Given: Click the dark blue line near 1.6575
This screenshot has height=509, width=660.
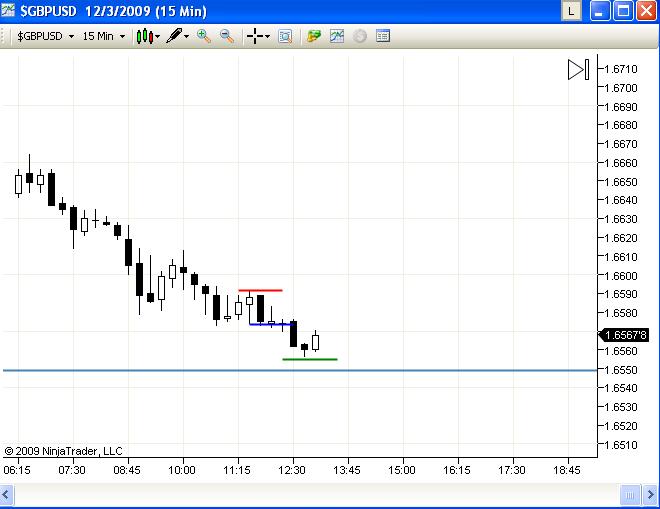Looking at the screenshot, I should [x=271, y=324].
